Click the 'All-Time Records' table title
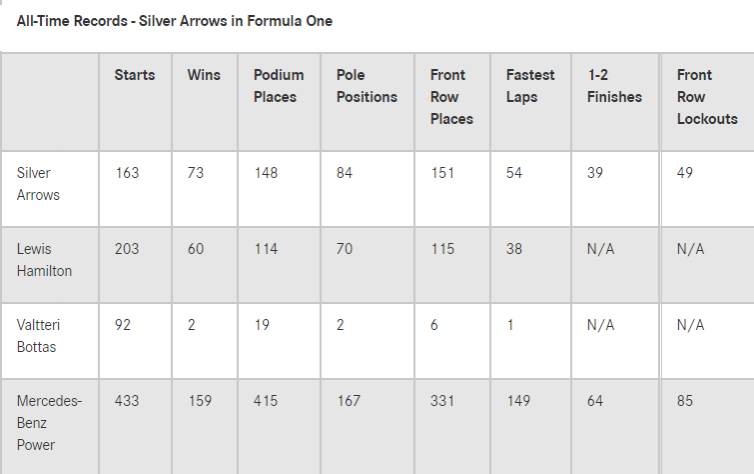Image resolution: width=754 pixels, height=474 pixels. pyautogui.click(x=175, y=21)
